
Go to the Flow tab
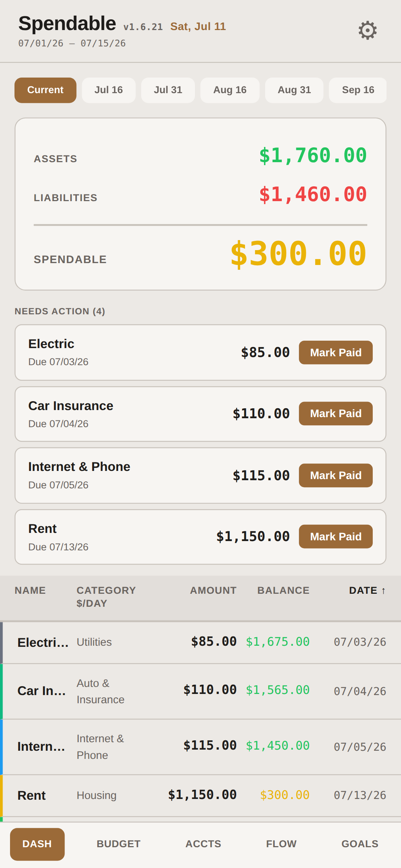281,844
